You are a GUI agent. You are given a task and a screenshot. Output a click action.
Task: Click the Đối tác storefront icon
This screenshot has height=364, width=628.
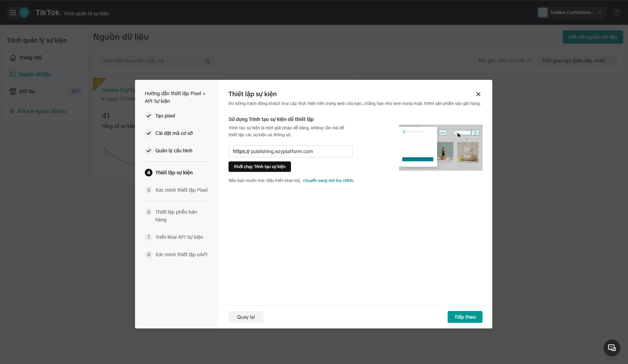pos(13,91)
